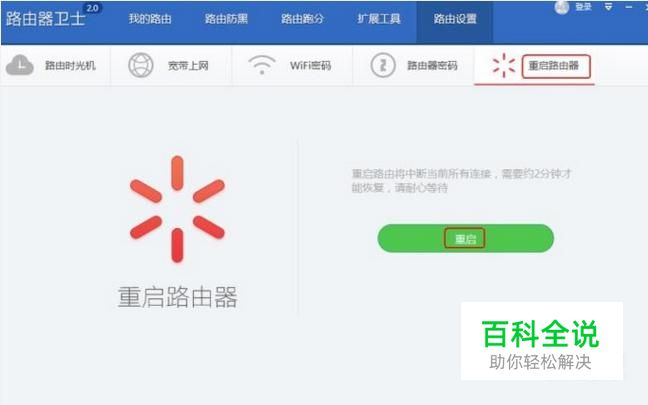Click the large red restart spinner graphic
This screenshot has height=405, width=648.
tap(177, 209)
